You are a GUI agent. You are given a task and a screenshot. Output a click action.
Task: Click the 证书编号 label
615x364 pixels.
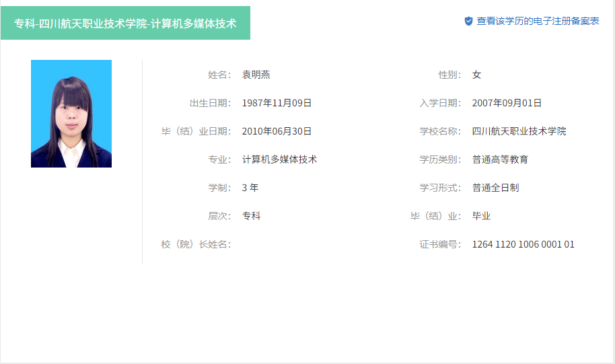pyautogui.click(x=441, y=244)
